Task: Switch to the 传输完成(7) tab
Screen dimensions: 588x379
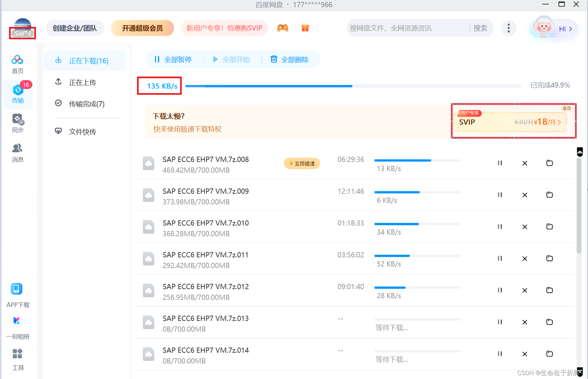Action: pyautogui.click(x=85, y=103)
